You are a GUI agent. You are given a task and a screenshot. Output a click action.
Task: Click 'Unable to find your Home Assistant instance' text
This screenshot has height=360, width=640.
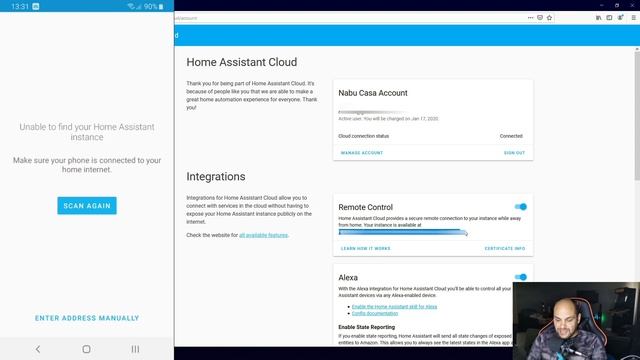pyautogui.click(x=87, y=132)
